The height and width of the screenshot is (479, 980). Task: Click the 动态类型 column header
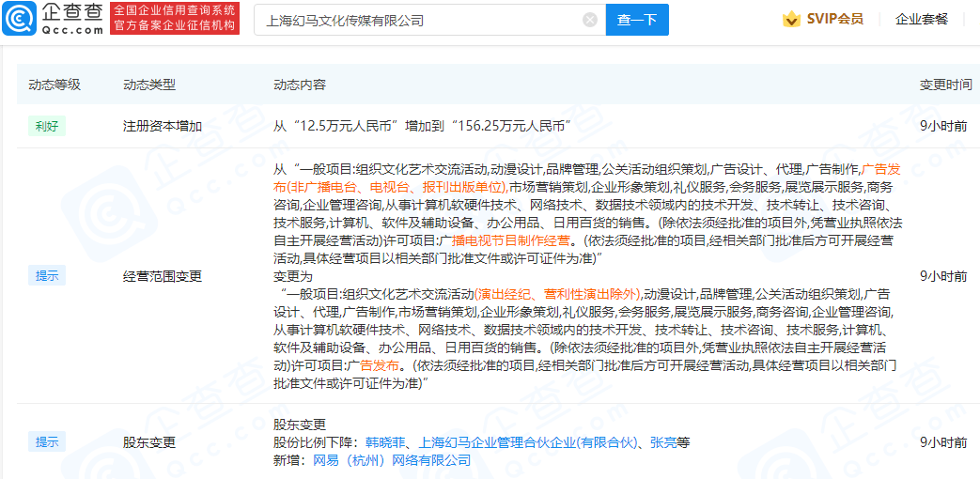pos(149,85)
